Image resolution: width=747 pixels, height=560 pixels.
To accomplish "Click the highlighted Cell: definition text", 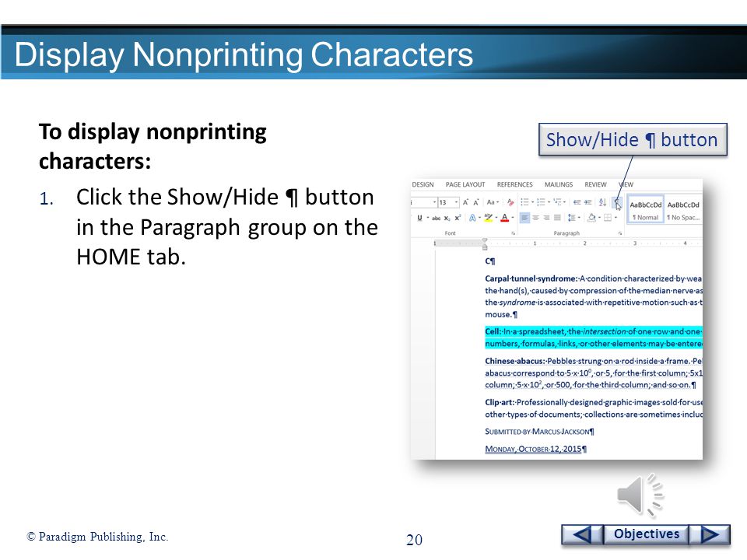I will pyautogui.click(x=594, y=338).
